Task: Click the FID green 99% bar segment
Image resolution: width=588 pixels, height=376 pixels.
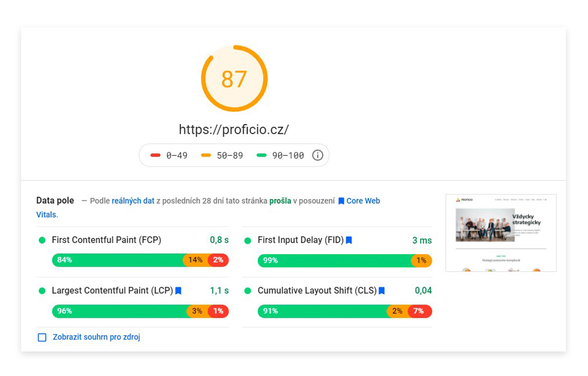Action: point(335,260)
